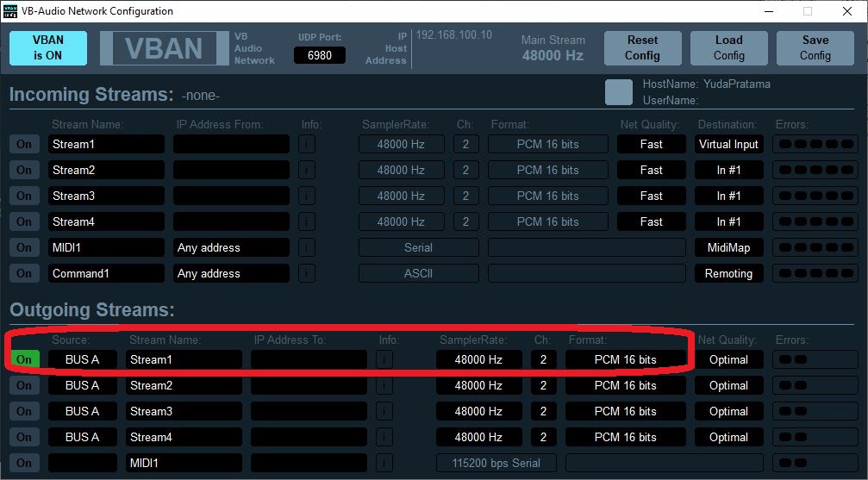Enable outgoing MIDI1 stream
Image resolution: width=868 pixels, height=480 pixels.
tap(24, 463)
